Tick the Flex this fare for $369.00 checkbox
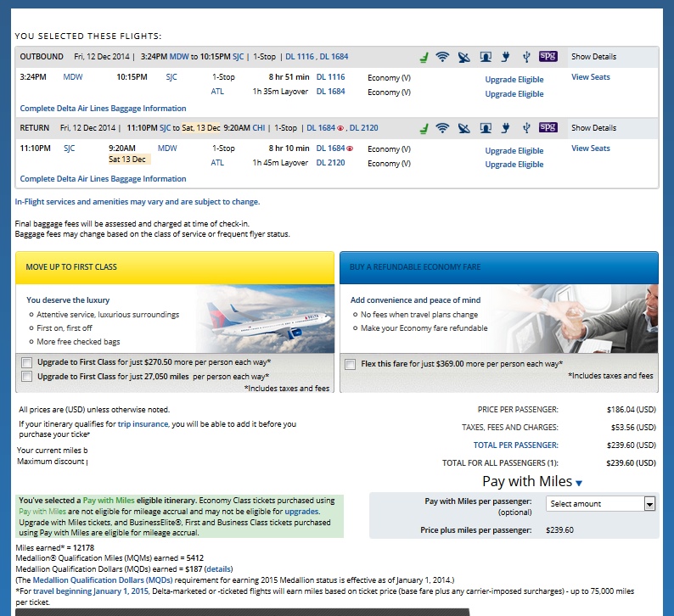This screenshot has height=616, width=674. pyautogui.click(x=351, y=364)
